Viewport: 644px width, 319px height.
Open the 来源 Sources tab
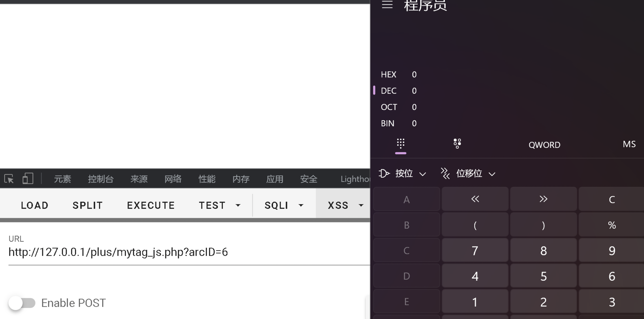point(139,179)
